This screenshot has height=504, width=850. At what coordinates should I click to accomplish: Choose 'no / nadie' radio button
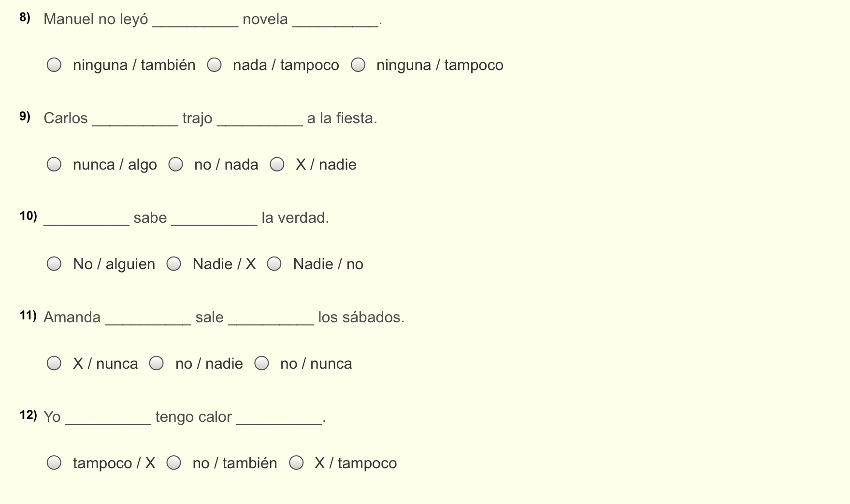tap(157, 363)
